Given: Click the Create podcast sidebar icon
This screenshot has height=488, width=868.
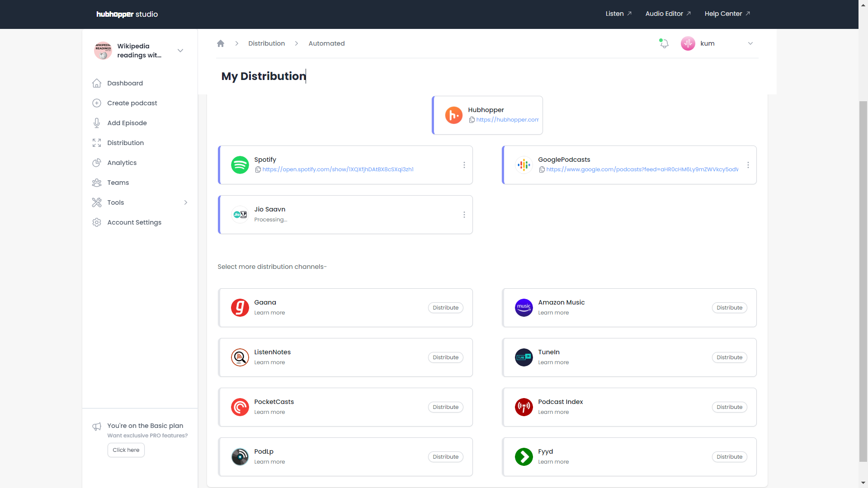Looking at the screenshot, I should (97, 103).
